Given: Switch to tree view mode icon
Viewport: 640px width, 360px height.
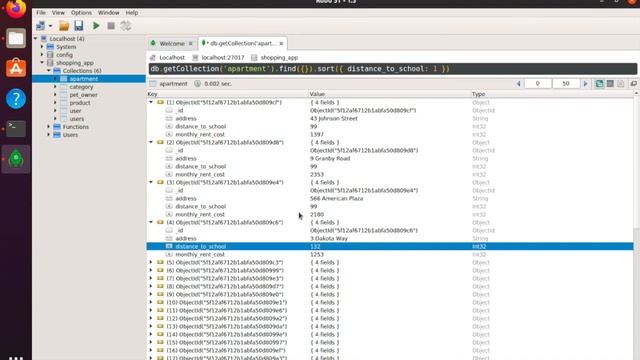Looking at the screenshot, I should click(x=599, y=84).
